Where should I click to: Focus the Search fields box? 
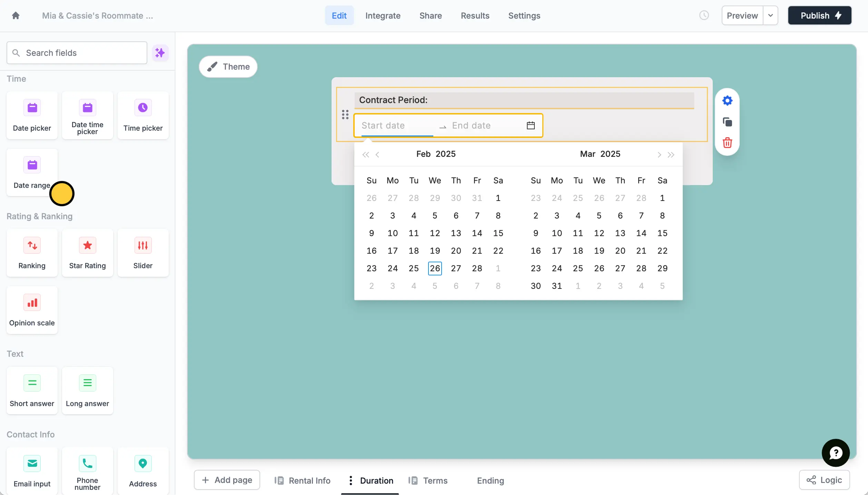click(77, 53)
